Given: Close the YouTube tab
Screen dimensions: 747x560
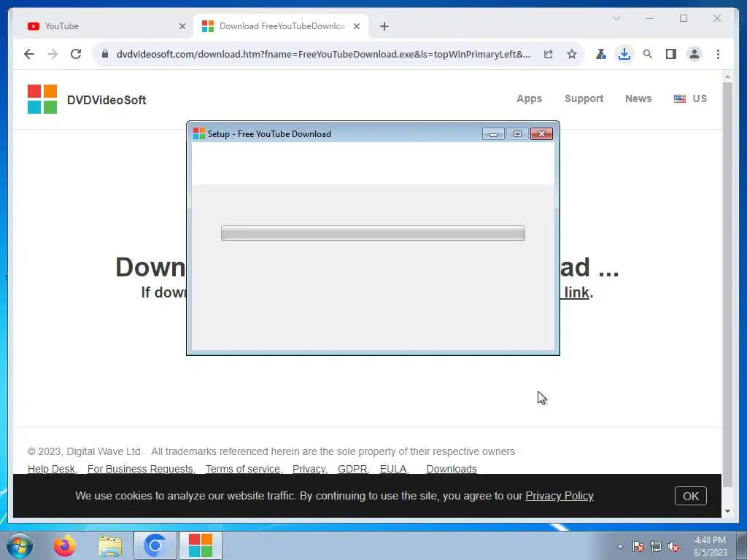Looking at the screenshot, I should pyautogui.click(x=182, y=26).
